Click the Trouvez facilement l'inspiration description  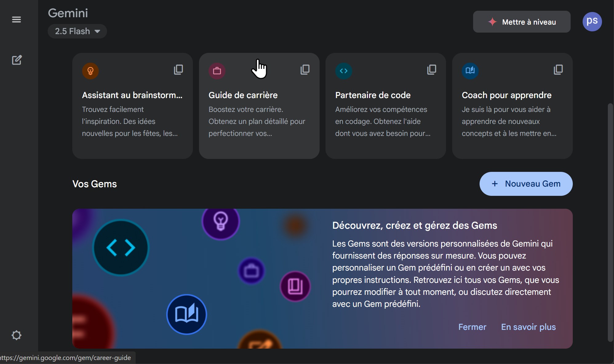[x=130, y=121]
